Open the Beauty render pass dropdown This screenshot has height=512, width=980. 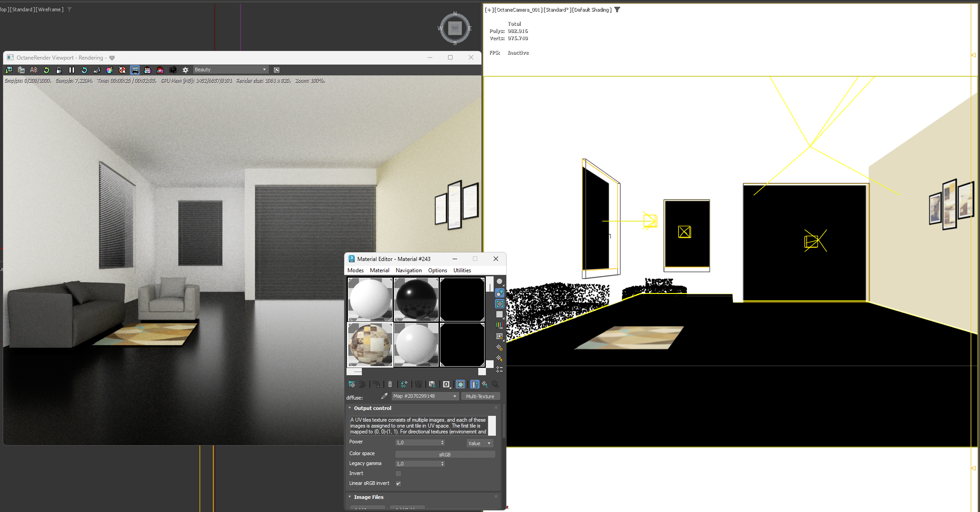231,70
